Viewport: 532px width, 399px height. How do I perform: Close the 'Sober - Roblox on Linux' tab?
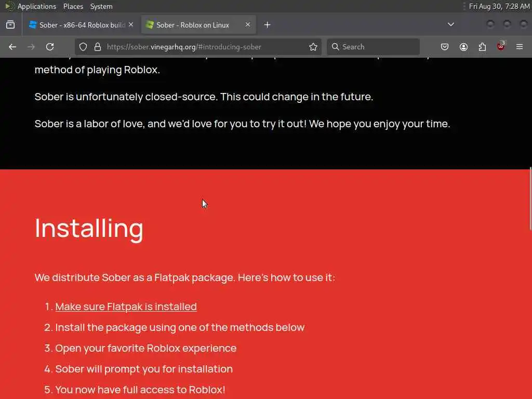(x=248, y=25)
